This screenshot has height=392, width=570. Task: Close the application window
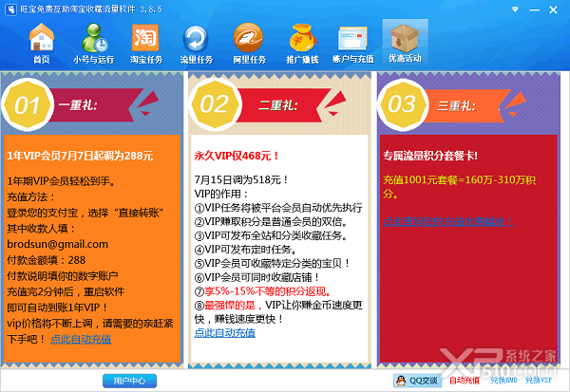[553, 9]
